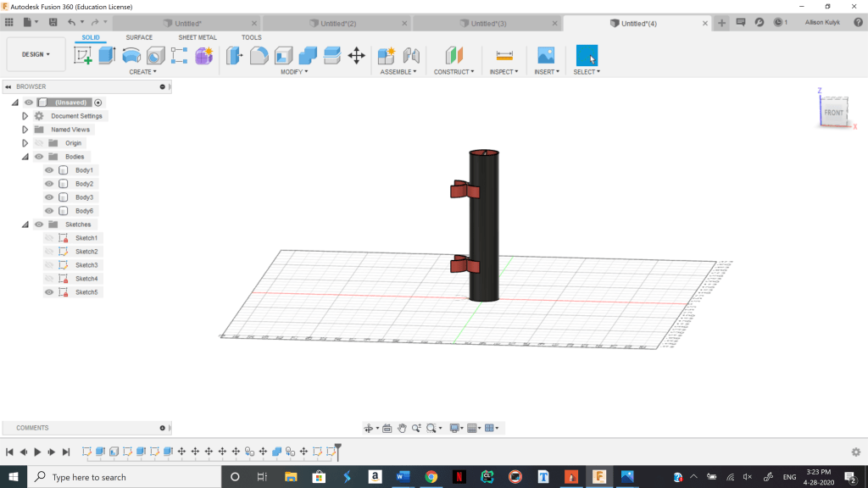Hide Body1 using its eye icon

coord(49,170)
